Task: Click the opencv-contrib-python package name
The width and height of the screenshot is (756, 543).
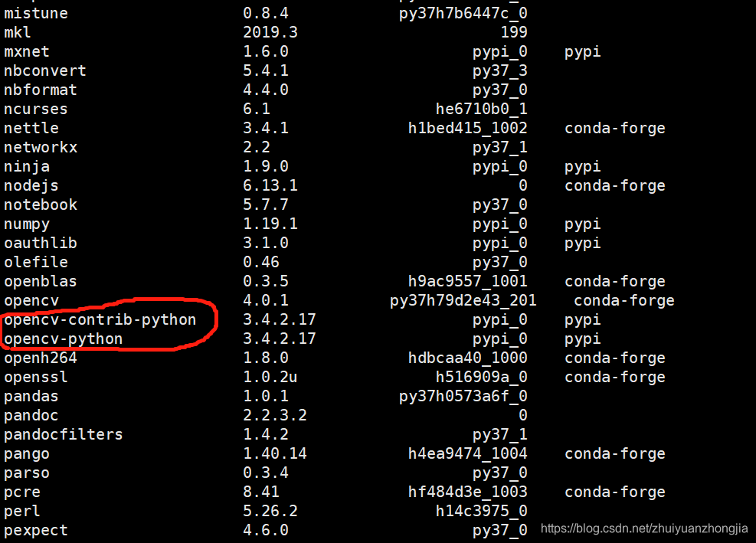Action: (x=100, y=319)
